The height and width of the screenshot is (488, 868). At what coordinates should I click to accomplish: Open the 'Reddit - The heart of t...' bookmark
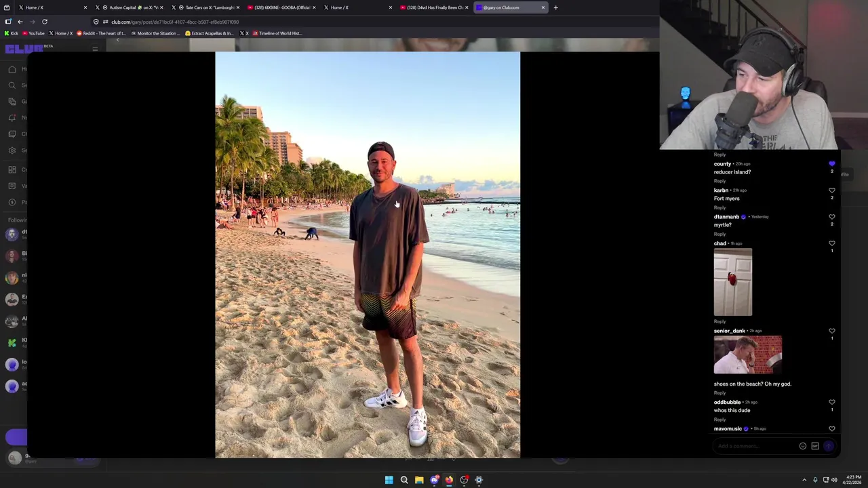[x=102, y=33]
